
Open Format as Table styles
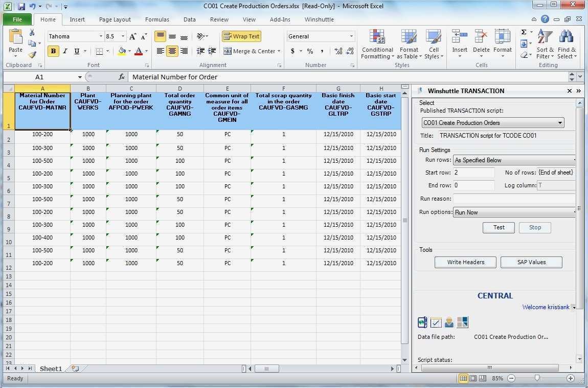pyautogui.click(x=409, y=45)
